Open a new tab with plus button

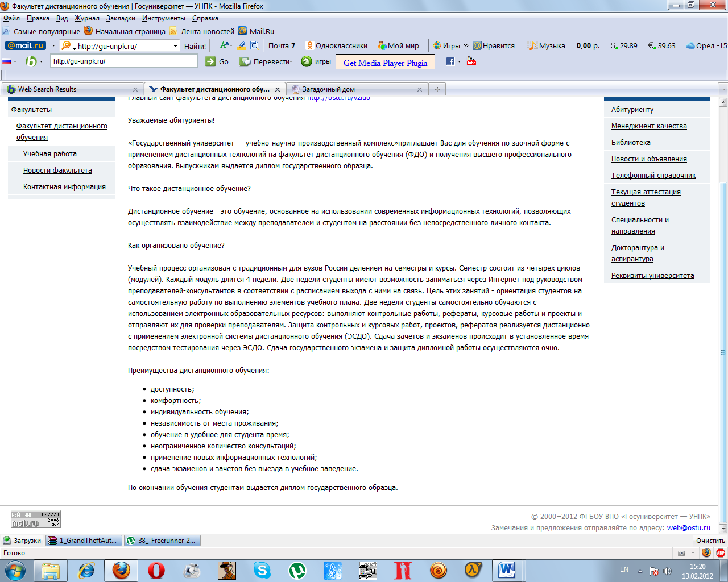click(x=437, y=89)
